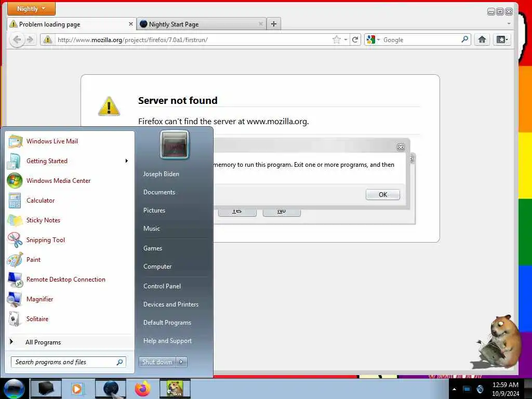
Task: Go to the Home page icon
Action: pos(482,39)
